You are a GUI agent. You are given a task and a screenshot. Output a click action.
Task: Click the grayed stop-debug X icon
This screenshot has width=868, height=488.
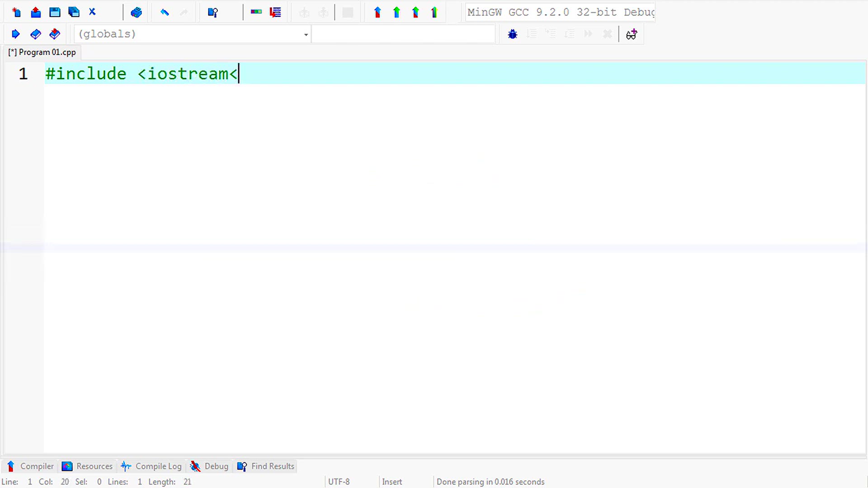pos(608,34)
